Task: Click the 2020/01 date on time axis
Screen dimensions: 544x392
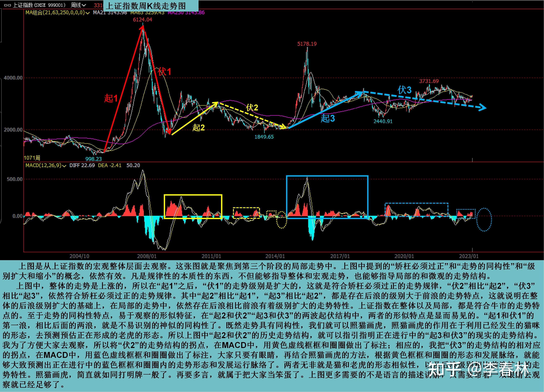Action: pos(404,256)
